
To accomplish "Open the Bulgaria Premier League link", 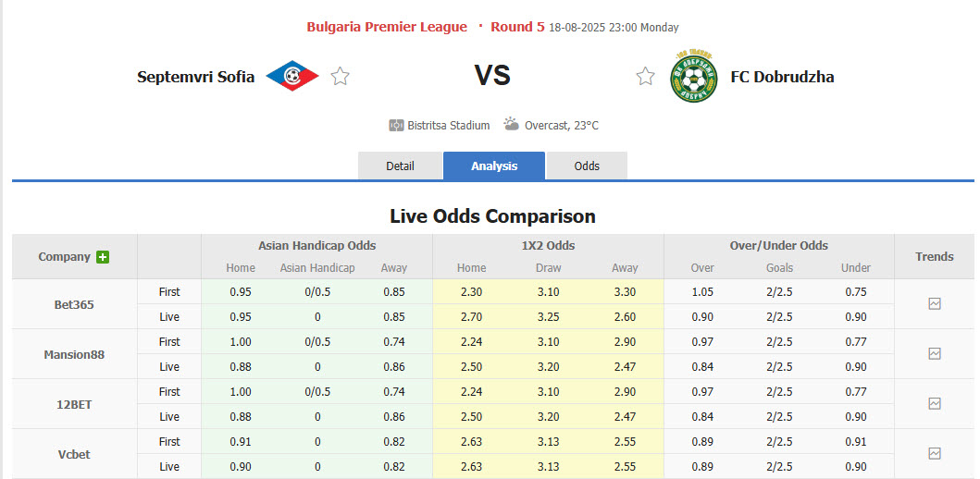I will point(387,27).
